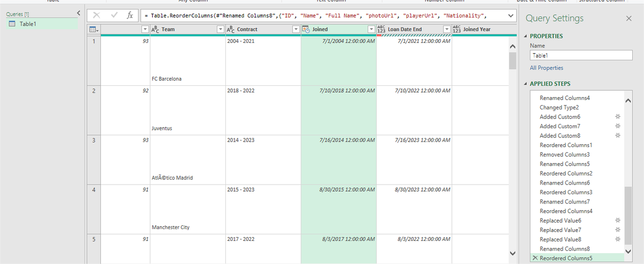Select the Team column header
The height and width of the screenshot is (264, 644).
(x=188, y=30)
